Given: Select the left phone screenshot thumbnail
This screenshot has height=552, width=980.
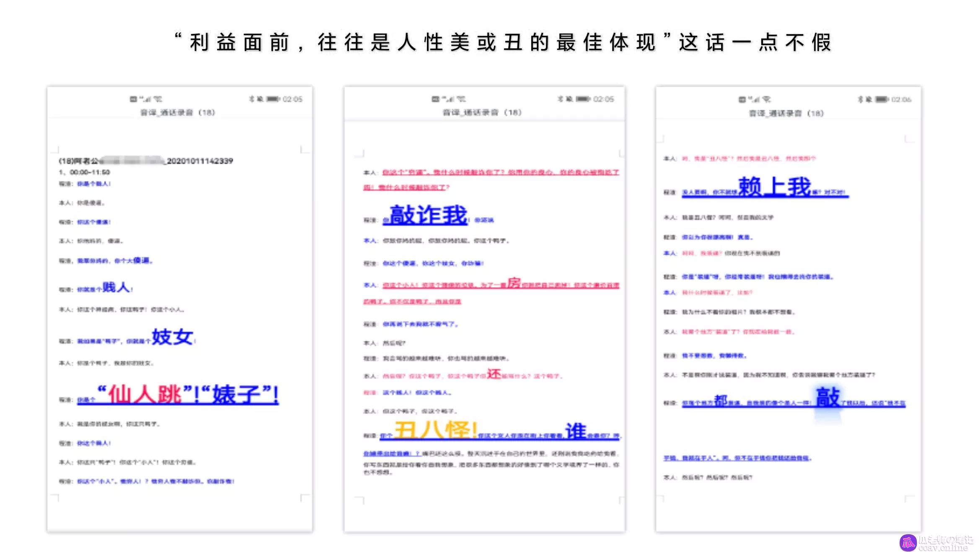Looking at the screenshot, I should click(180, 309).
